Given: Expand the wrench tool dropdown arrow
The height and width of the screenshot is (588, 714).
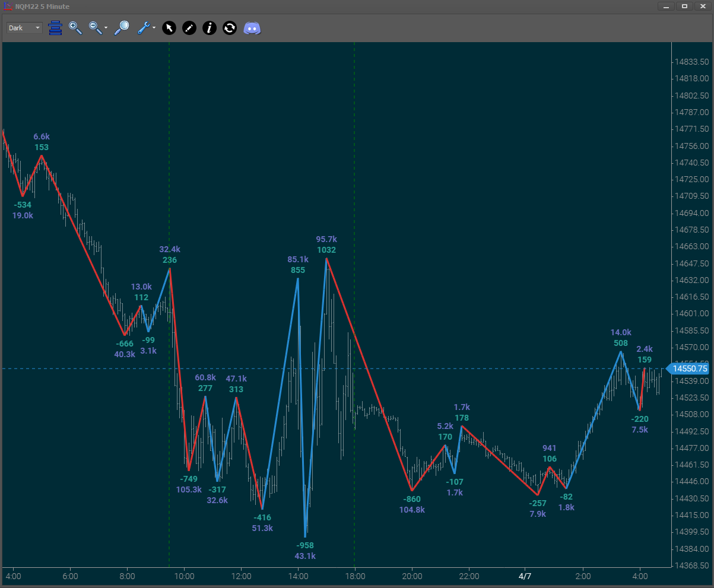Looking at the screenshot, I should tap(154, 28).
